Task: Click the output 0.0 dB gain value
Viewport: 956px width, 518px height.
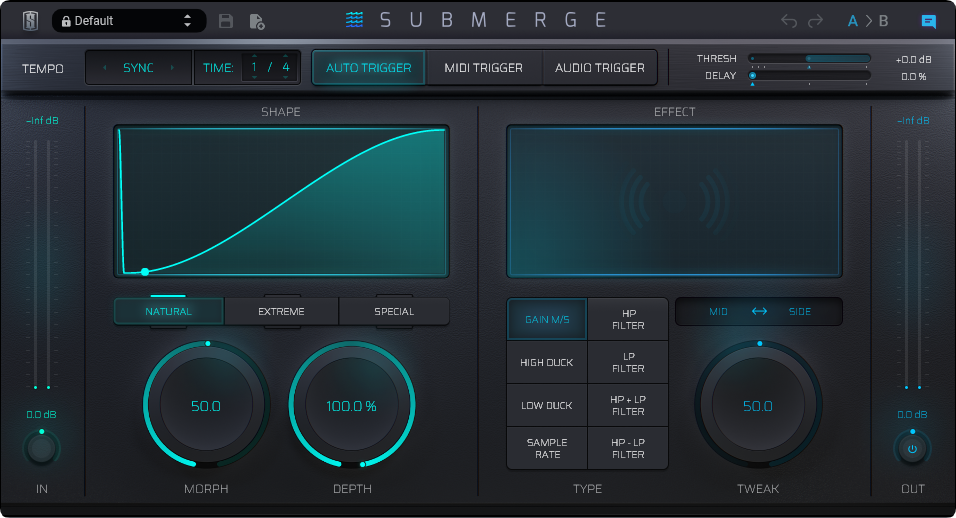Action: (912, 414)
